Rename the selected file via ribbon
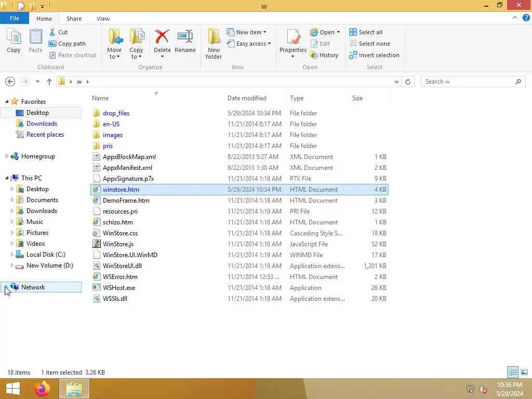 185,41
